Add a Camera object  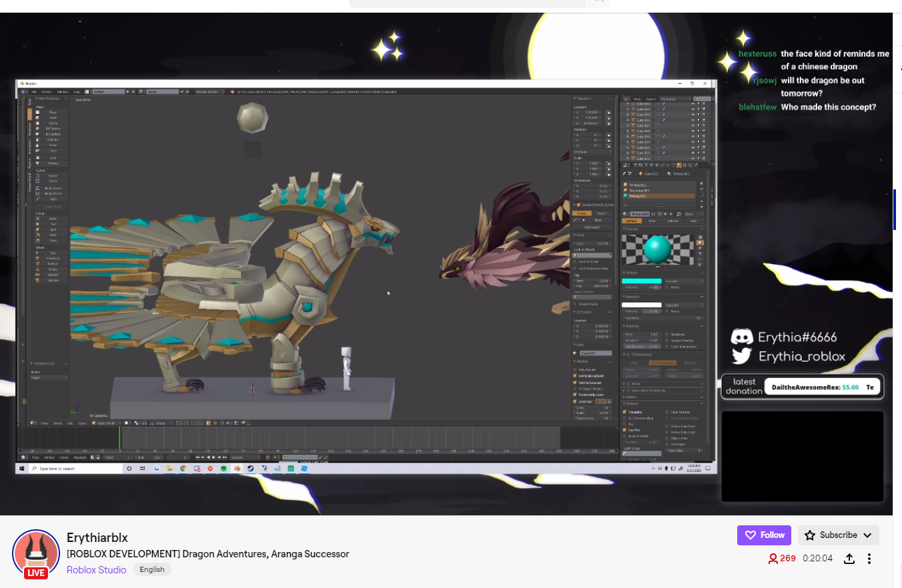click(x=51, y=280)
